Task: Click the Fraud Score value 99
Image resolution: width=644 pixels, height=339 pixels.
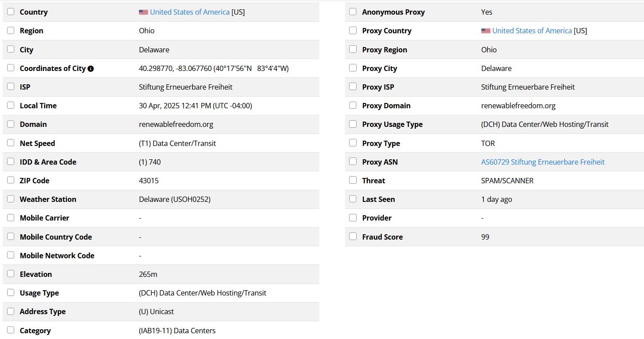Action: pyautogui.click(x=485, y=237)
